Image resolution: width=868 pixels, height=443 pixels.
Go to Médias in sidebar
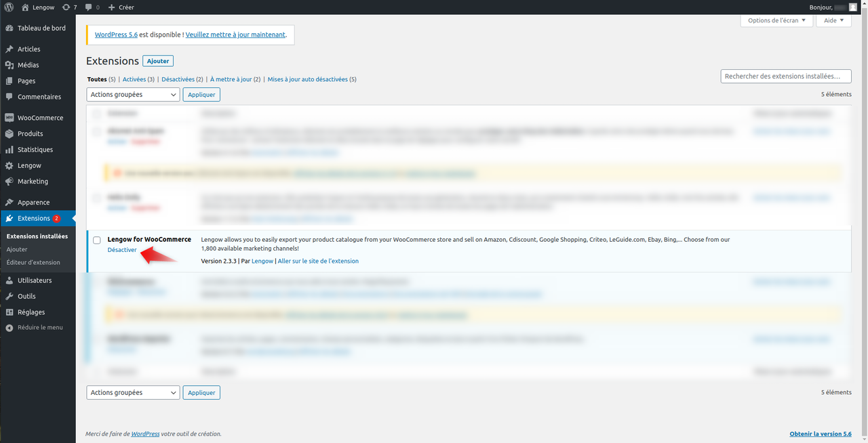28,65
